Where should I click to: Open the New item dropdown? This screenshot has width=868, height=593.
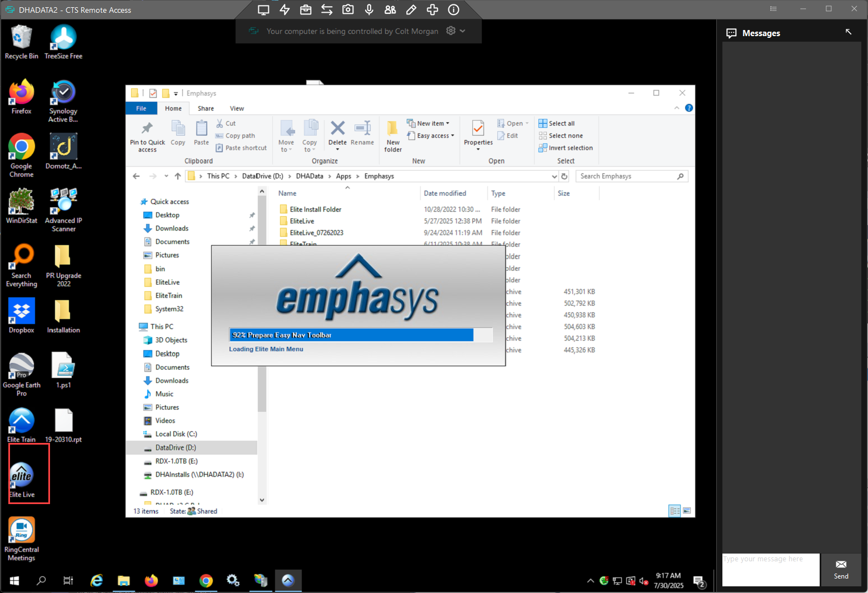click(428, 123)
